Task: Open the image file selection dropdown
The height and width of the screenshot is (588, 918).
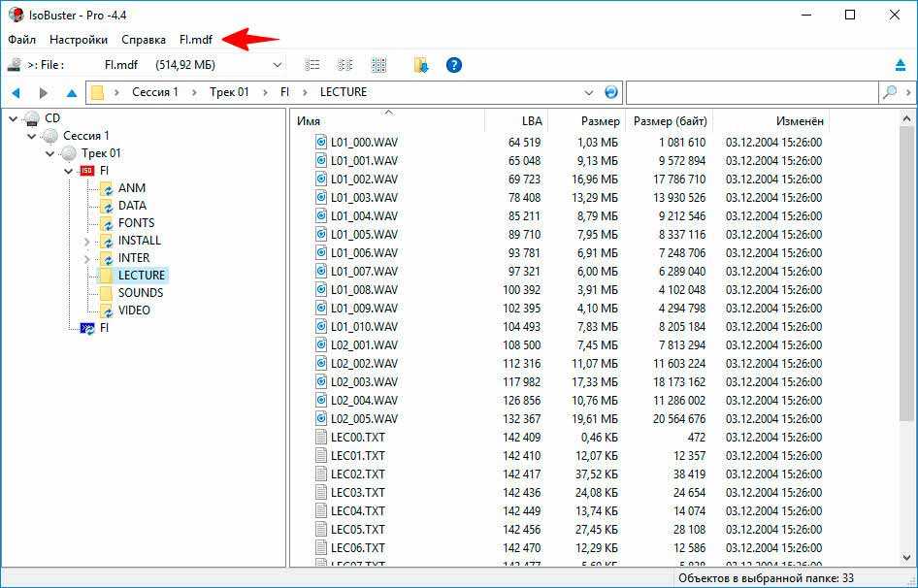Action: point(278,65)
